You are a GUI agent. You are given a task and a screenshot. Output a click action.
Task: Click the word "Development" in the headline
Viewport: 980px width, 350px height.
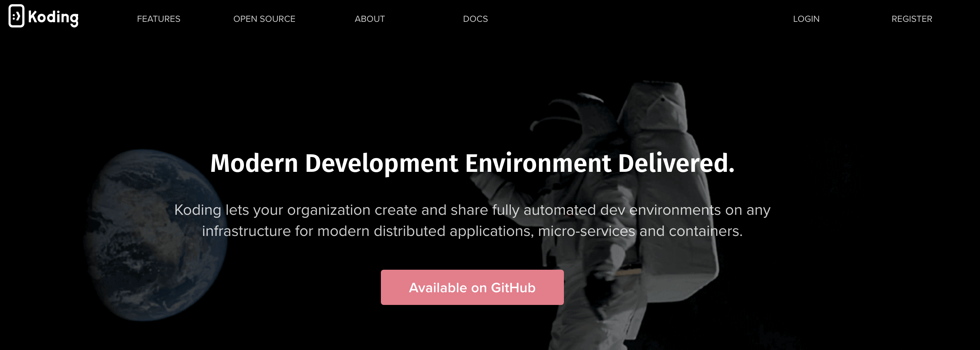tap(381, 164)
